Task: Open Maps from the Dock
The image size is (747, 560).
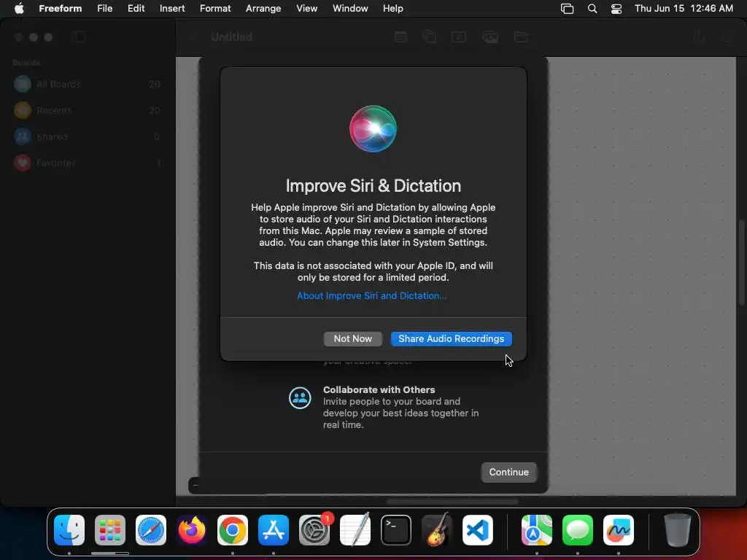Action: (x=537, y=530)
